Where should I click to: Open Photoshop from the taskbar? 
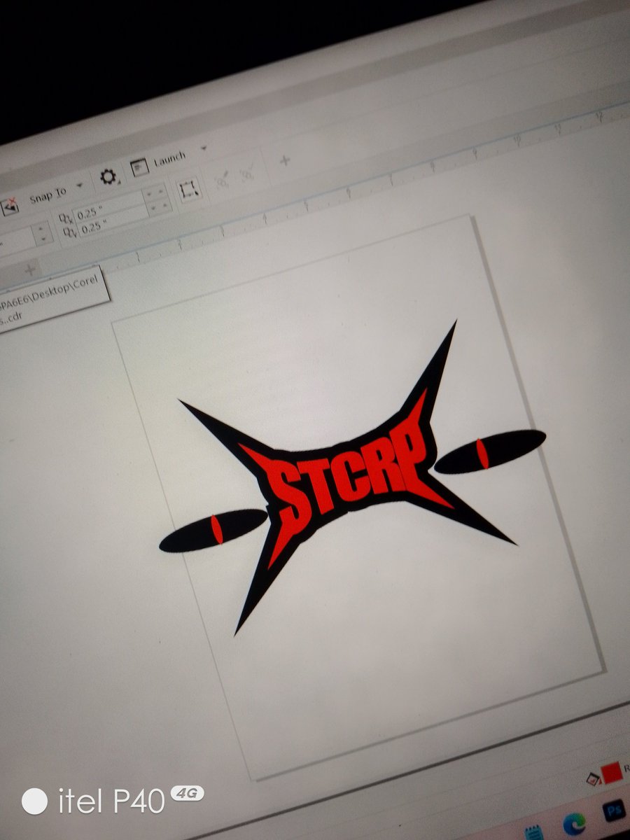click(614, 811)
